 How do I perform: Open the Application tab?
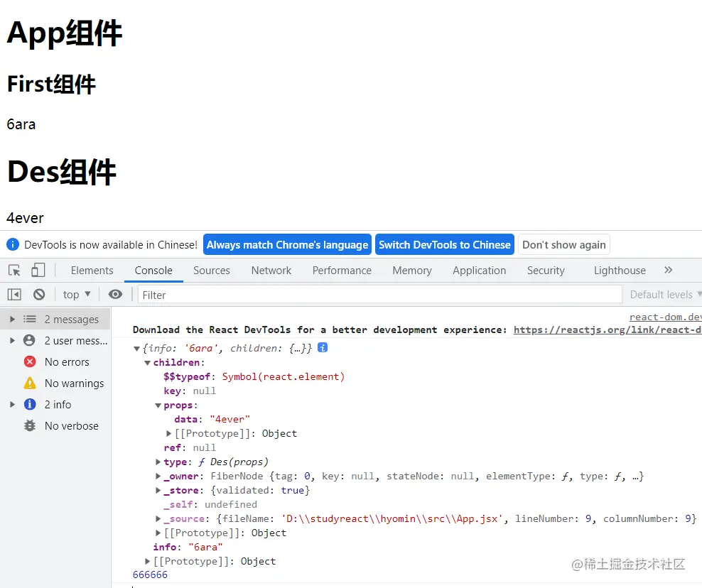click(479, 271)
